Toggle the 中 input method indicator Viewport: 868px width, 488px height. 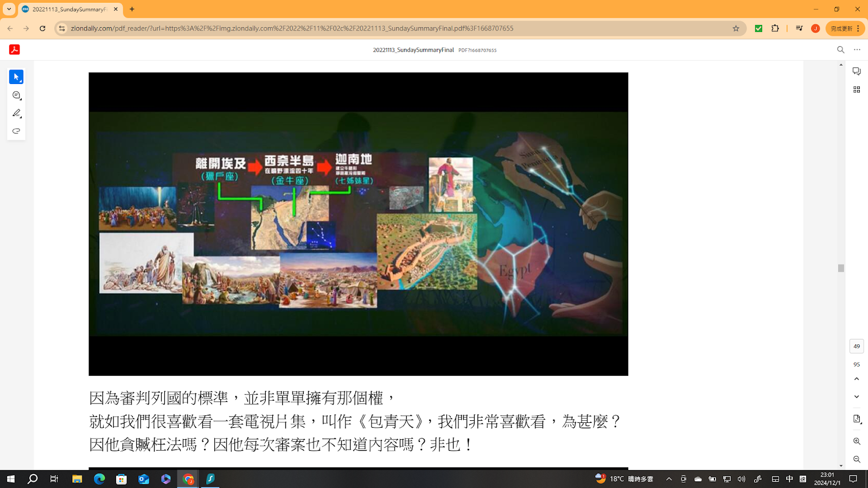789,479
